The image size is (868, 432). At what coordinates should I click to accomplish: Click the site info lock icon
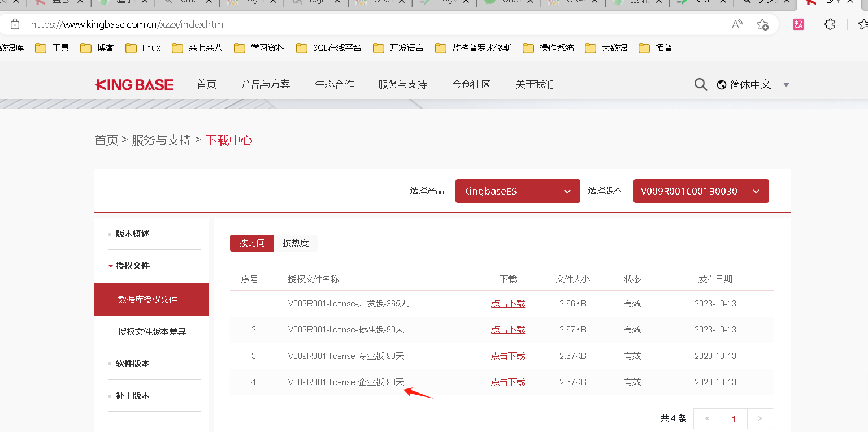tap(15, 24)
